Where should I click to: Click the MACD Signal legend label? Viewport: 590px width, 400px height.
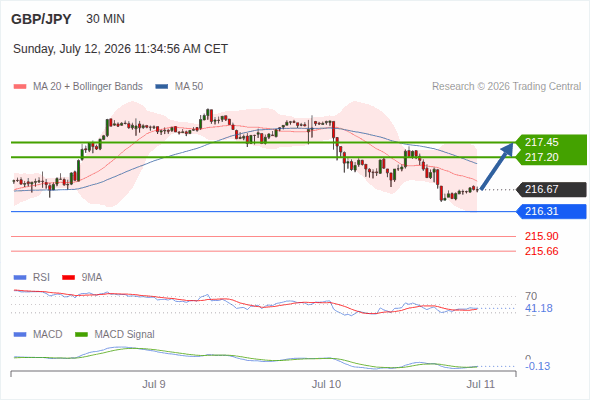[x=125, y=335]
